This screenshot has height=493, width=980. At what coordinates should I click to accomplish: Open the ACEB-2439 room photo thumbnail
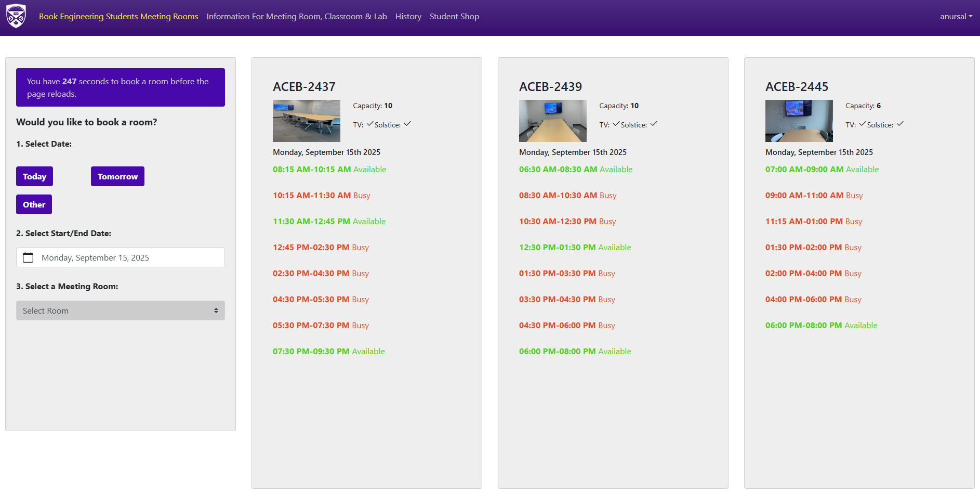pos(552,121)
